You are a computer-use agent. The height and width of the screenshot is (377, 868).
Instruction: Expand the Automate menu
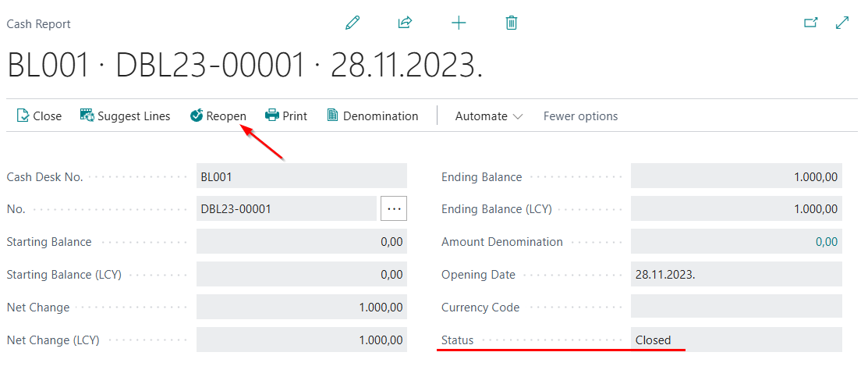[489, 116]
